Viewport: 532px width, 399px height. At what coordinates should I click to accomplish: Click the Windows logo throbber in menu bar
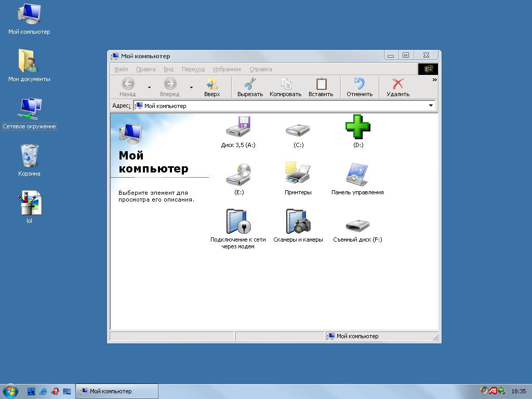[x=428, y=69]
